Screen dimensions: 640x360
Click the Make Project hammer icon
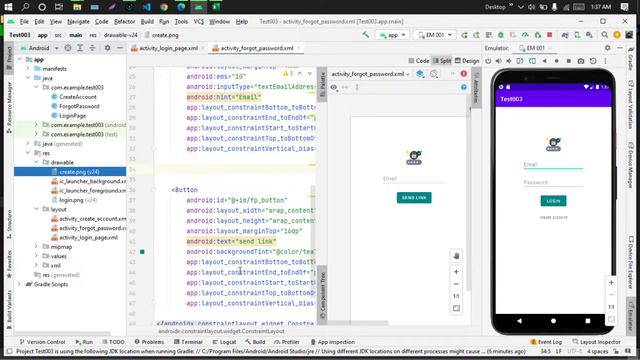[366, 35]
